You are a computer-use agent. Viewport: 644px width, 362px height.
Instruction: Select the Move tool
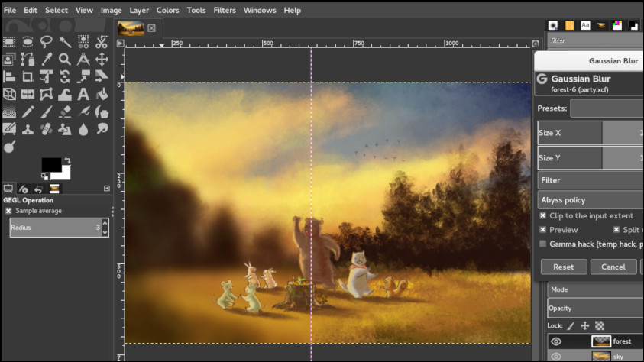[102, 60]
